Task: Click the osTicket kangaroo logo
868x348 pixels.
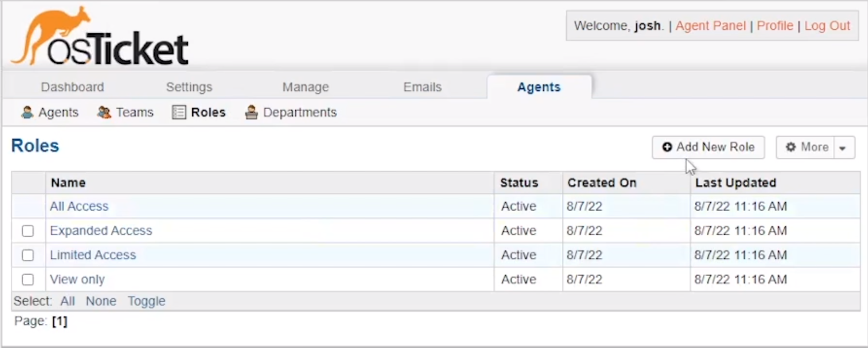Action: click(x=100, y=37)
